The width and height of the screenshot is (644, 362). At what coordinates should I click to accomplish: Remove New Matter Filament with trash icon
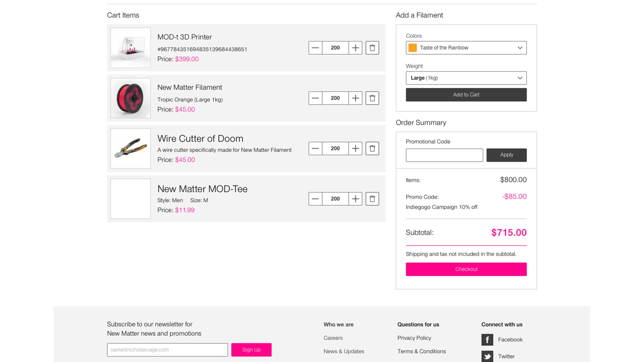(372, 98)
